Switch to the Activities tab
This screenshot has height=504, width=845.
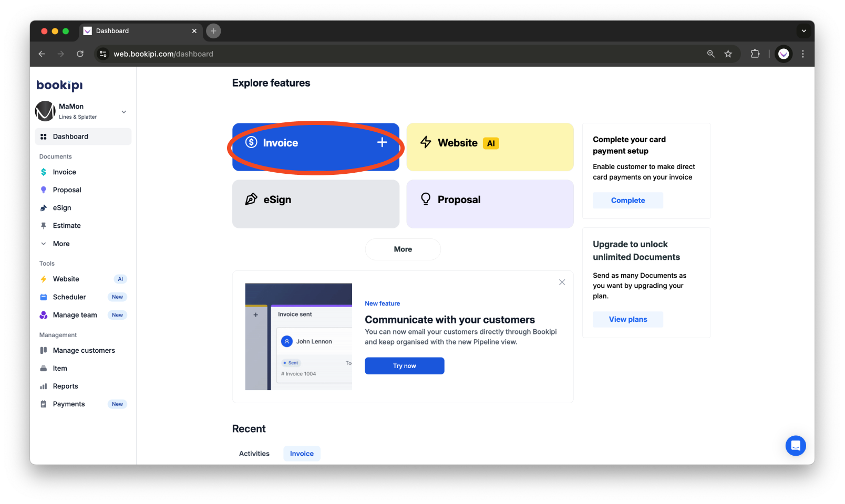point(254,453)
